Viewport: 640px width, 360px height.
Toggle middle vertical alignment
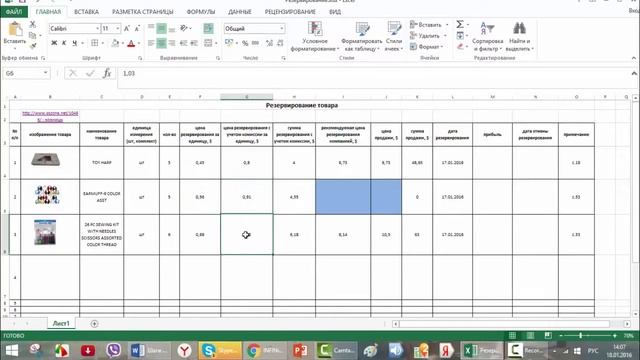point(162,28)
